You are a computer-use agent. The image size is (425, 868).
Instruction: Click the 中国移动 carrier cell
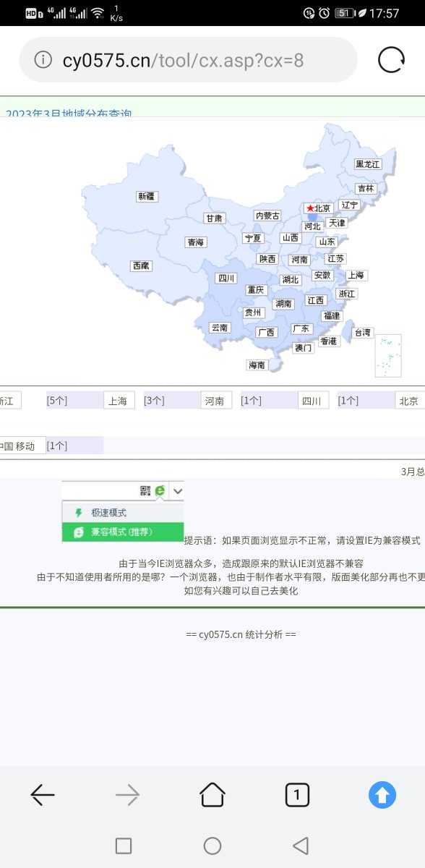22,446
